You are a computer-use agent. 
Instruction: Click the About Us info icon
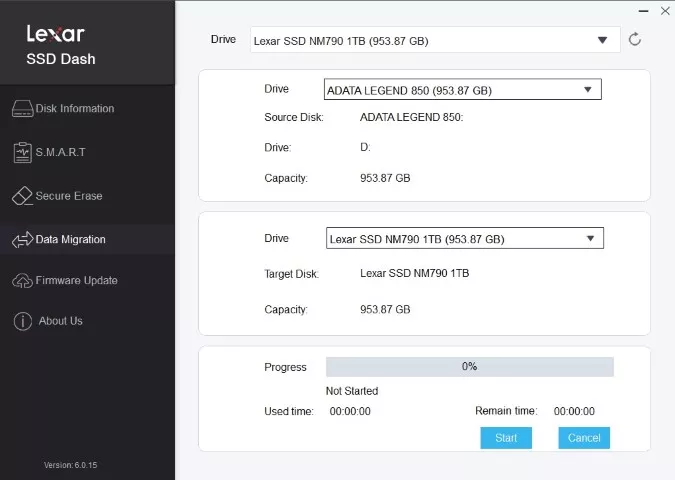[x=22, y=321]
